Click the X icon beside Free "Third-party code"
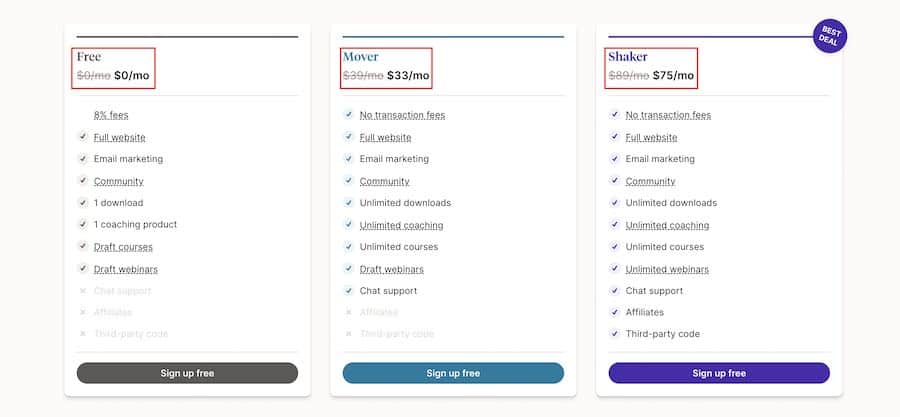Screen dimensions: 900x417 83,334
